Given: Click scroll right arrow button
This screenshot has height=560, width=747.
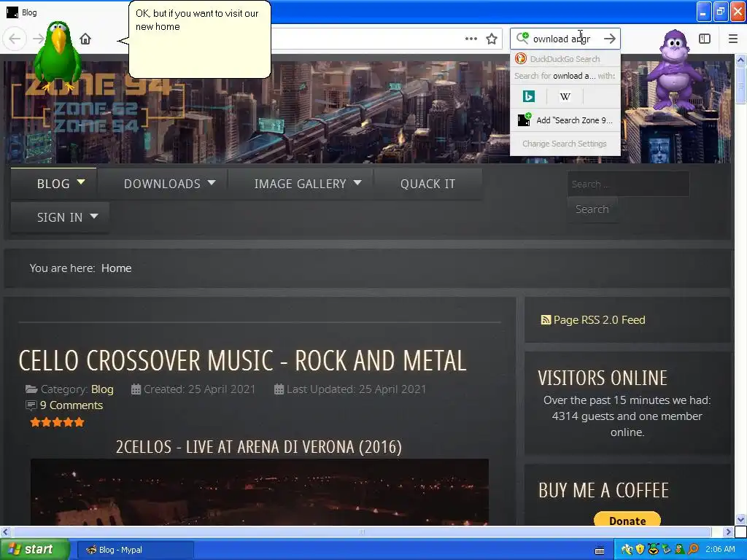Looking at the screenshot, I should pyautogui.click(x=728, y=532).
